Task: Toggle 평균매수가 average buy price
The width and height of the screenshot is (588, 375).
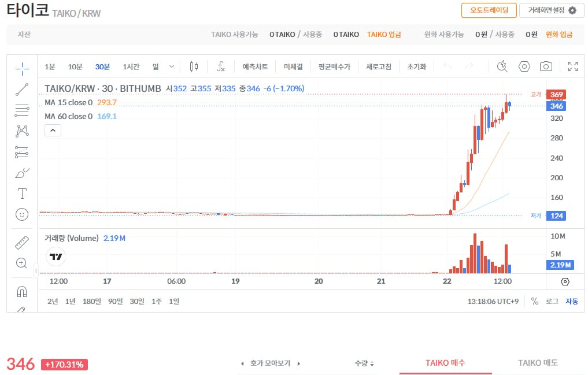Action: 334,66
